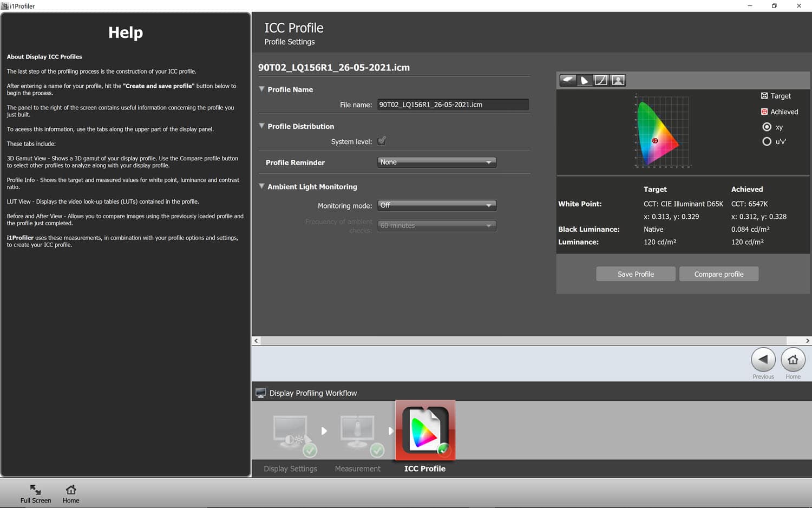This screenshot has width=812, height=508.
Task: Open the Profile Reminder dropdown
Action: click(x=437, y=162)
